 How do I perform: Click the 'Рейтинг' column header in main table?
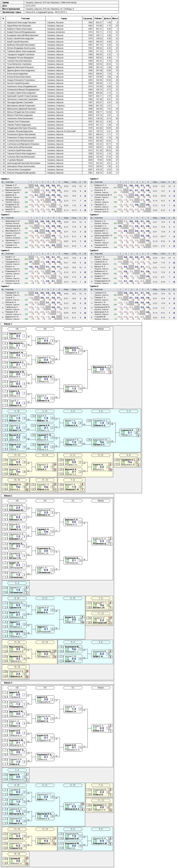[x=98, y=19]
